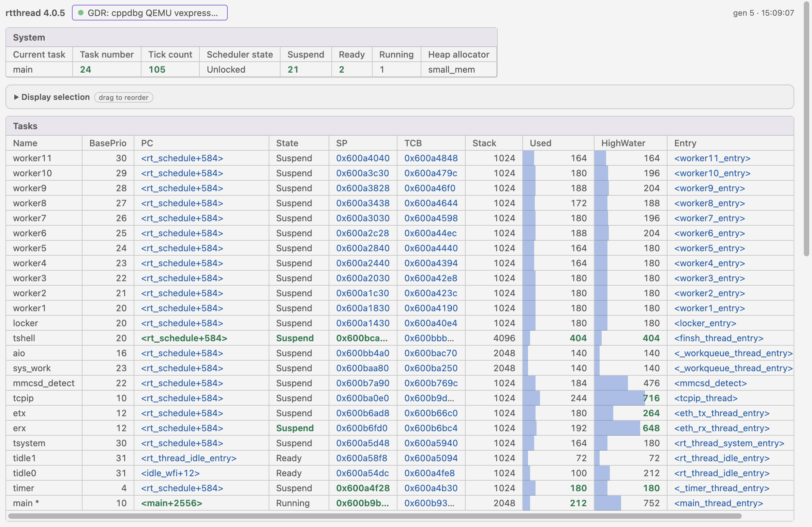
Task: Open the <worker11_entry> link
Action: [712, 158]
